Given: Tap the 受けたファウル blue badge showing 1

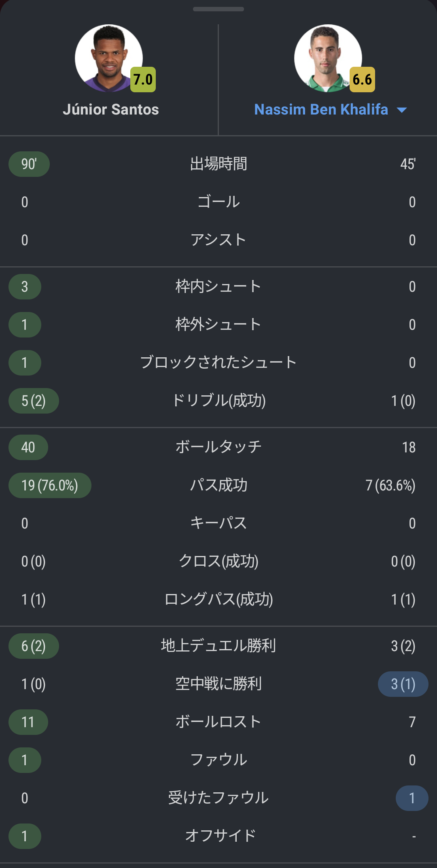Looking at the screenshot, I should (412, 798).
